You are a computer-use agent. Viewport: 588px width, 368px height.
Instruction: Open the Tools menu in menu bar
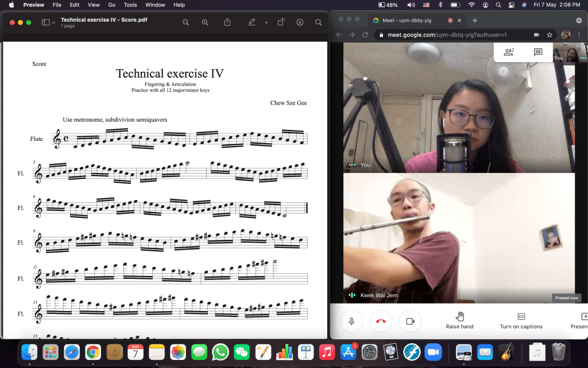pyautogui.click(x=130, y=5)
